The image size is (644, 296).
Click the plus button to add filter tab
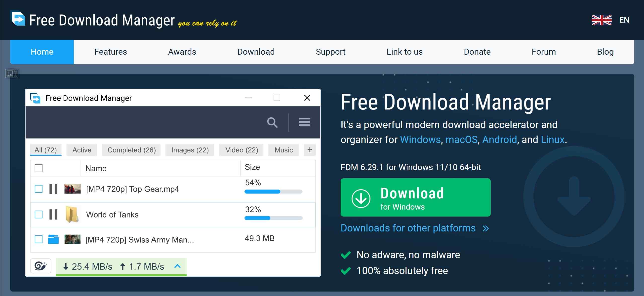pos(310,150)
